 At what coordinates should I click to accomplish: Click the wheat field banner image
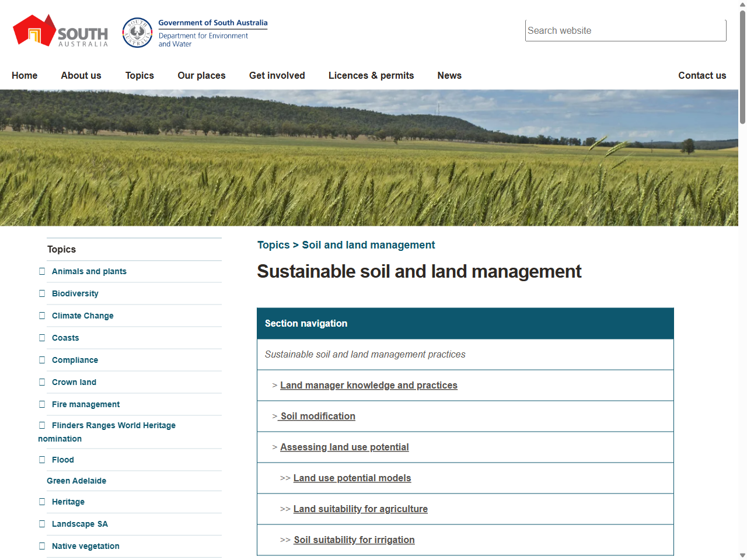coord(369,157)
